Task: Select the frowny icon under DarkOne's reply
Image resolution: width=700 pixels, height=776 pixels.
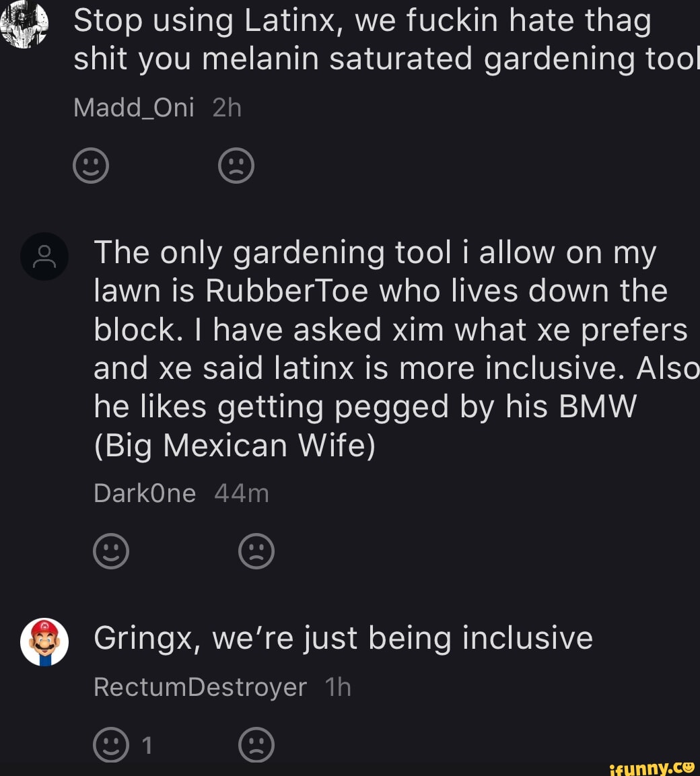Action: point(256,550)
